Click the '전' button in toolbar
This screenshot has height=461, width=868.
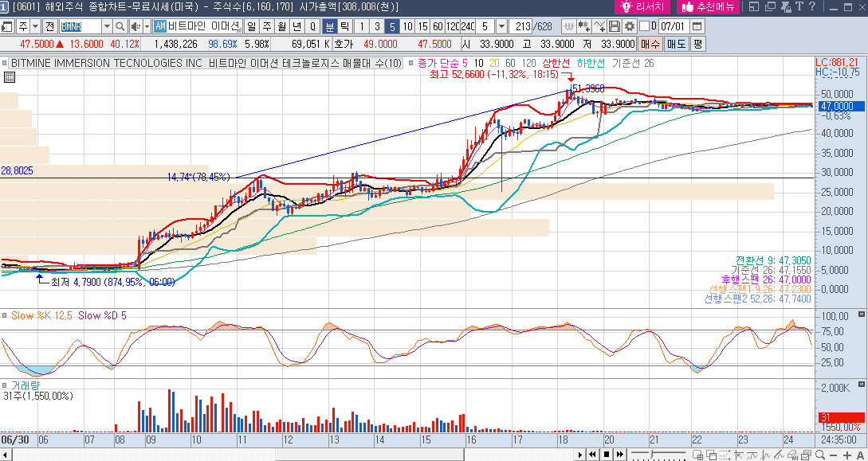pyautogui.click(x=49, y=26)
